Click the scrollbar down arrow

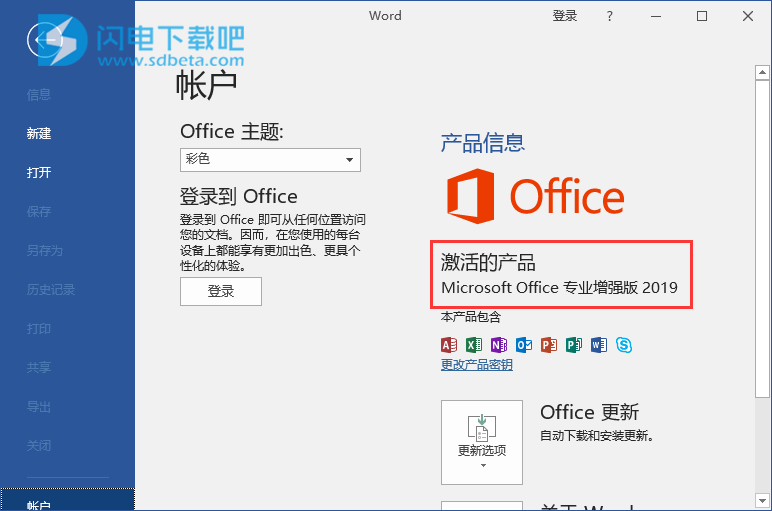point(762,501)
